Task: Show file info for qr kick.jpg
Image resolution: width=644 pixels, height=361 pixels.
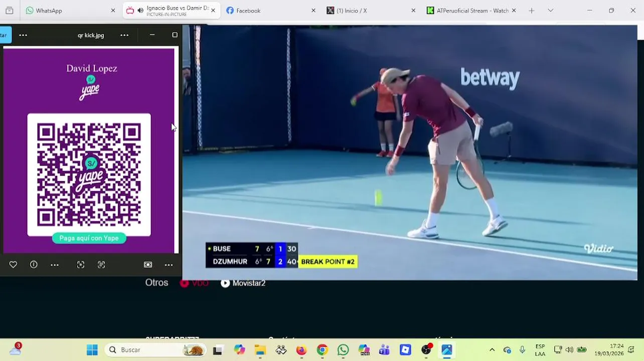Action: pyautogui.click(x=34, y=265)
